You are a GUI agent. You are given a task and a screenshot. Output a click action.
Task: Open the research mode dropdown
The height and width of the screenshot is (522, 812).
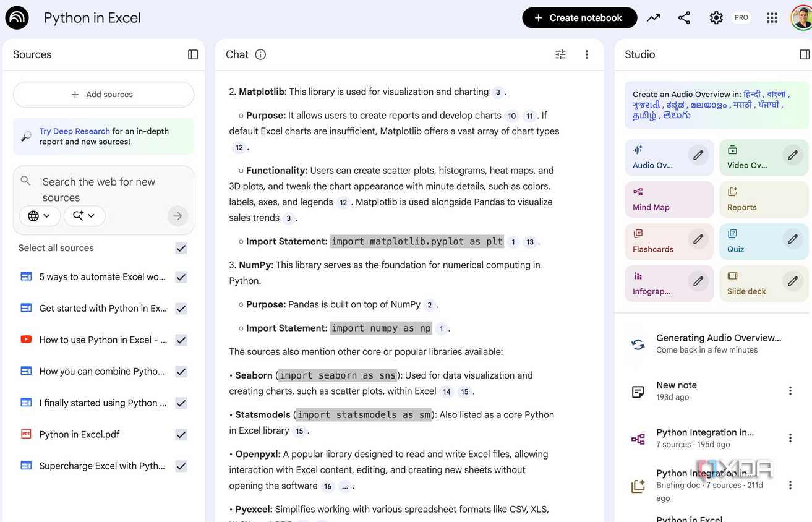click(x=85, y=216)
